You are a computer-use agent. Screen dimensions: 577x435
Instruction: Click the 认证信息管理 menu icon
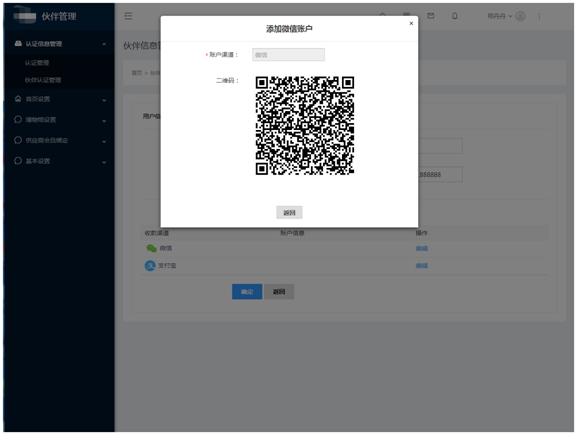click(x=18, y=43)
